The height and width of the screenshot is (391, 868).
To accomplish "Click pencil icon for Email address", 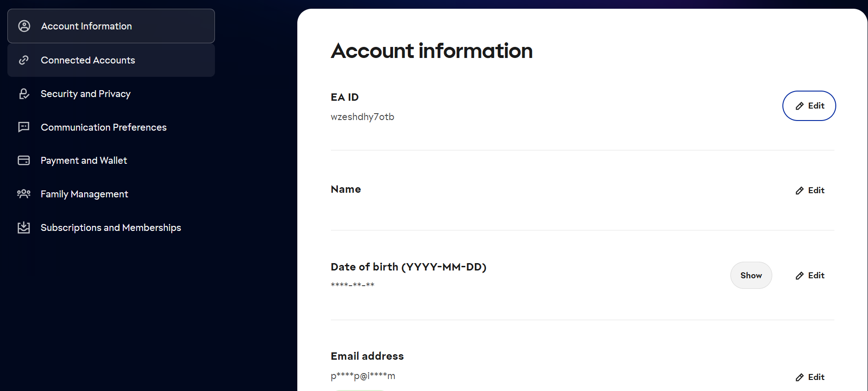I will click(x=800, y=377).
